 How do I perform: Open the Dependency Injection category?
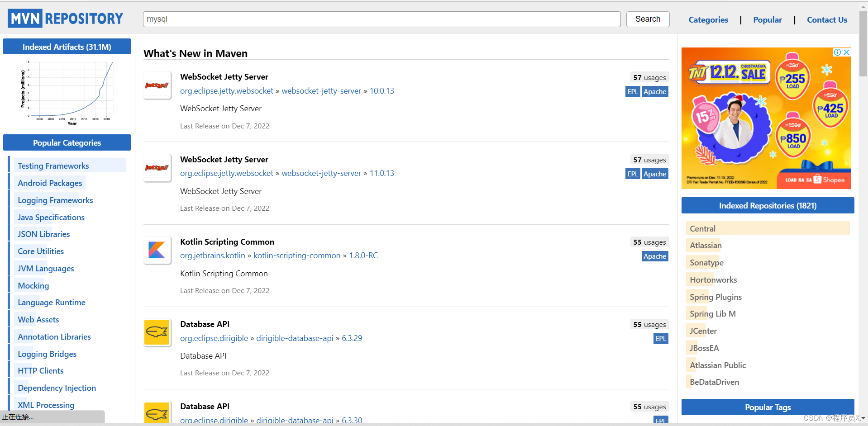(57, 388)
